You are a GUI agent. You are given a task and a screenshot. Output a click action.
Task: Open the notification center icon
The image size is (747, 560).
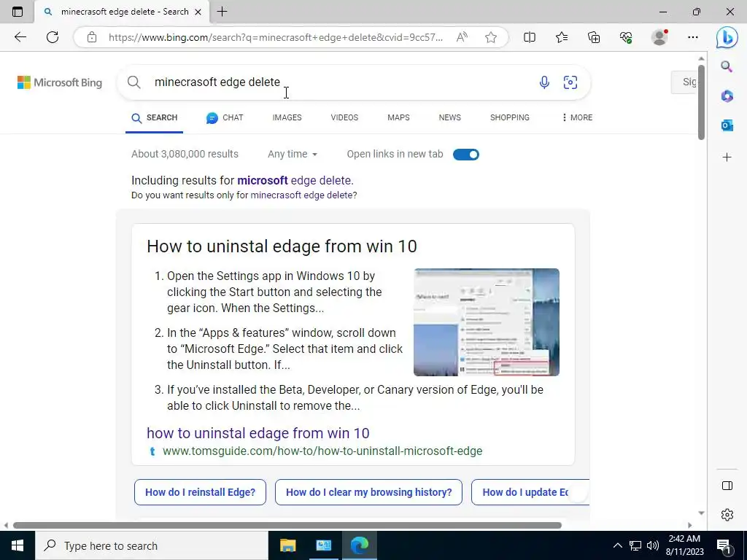pyautogui.click(x=724, y=545)
